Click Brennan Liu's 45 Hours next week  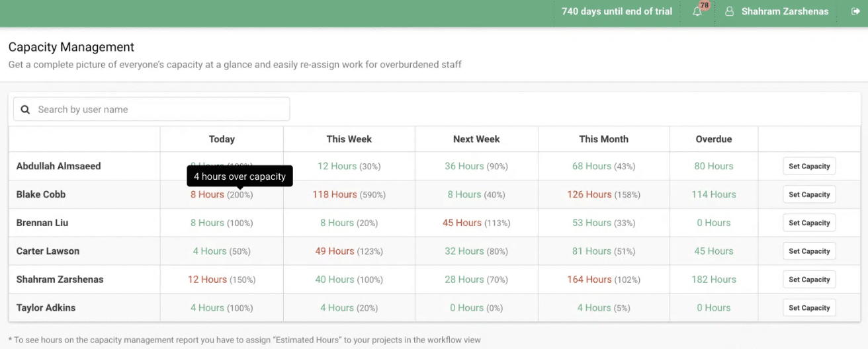(x=476, y=223)
